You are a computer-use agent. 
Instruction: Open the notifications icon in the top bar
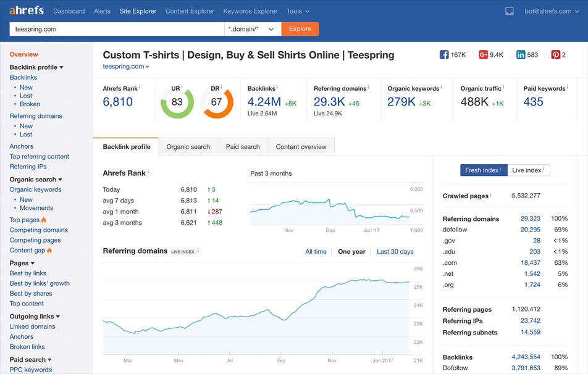[x=509, y=10]
